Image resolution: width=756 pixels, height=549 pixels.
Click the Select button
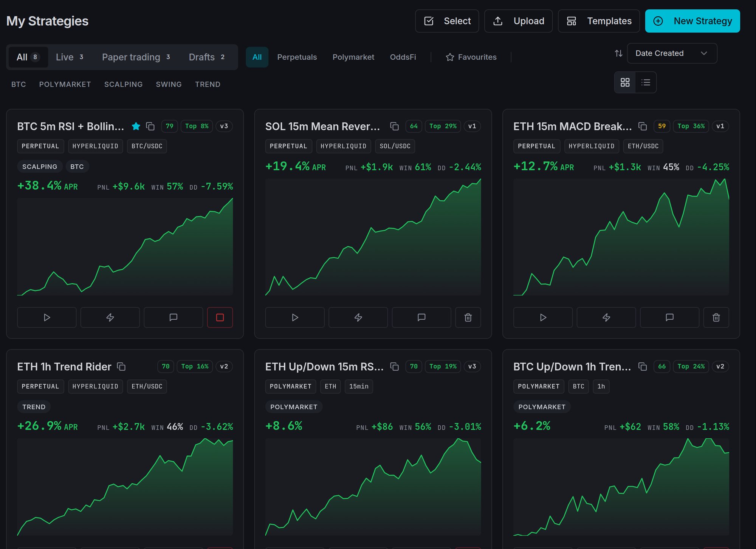point(447,21)
